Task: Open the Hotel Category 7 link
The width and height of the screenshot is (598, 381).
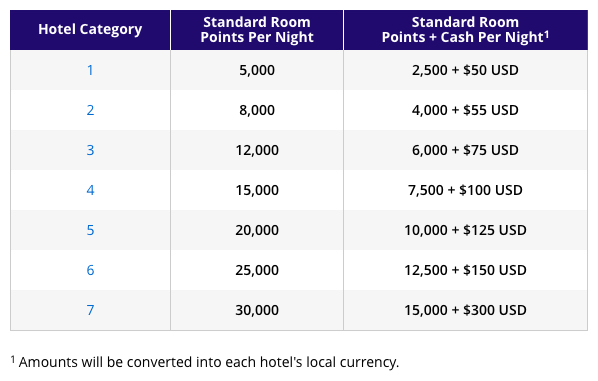Action: point(90,310)
